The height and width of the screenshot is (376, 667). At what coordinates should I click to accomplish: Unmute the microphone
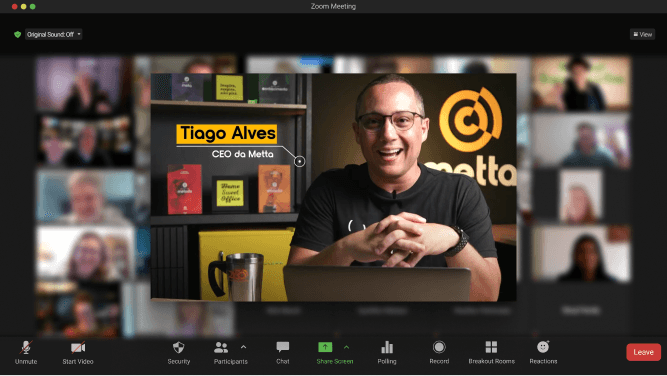26,353
